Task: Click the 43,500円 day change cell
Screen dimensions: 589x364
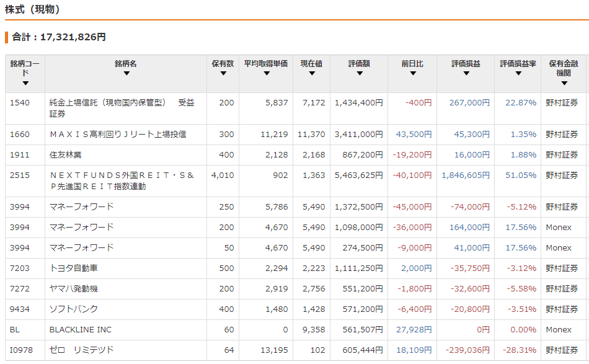Action: [414, 134]
